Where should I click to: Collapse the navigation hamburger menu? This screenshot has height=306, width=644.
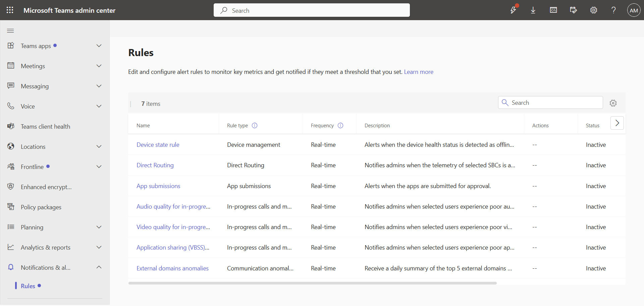pos(10,31)
